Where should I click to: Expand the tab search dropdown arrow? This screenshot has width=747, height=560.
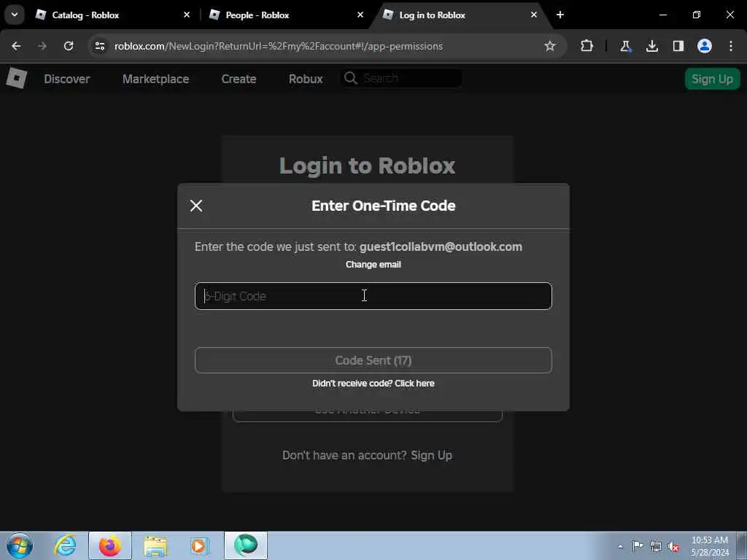point(15,15)
